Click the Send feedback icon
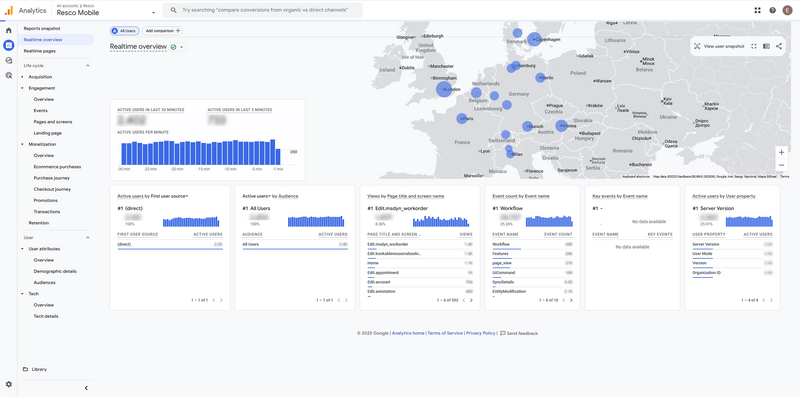 pos(503,333)
